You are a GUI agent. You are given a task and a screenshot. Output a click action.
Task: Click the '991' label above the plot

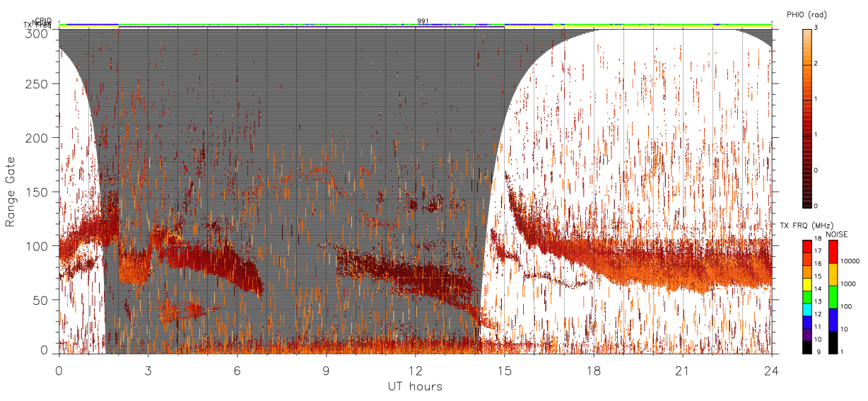tap(423, 21)
